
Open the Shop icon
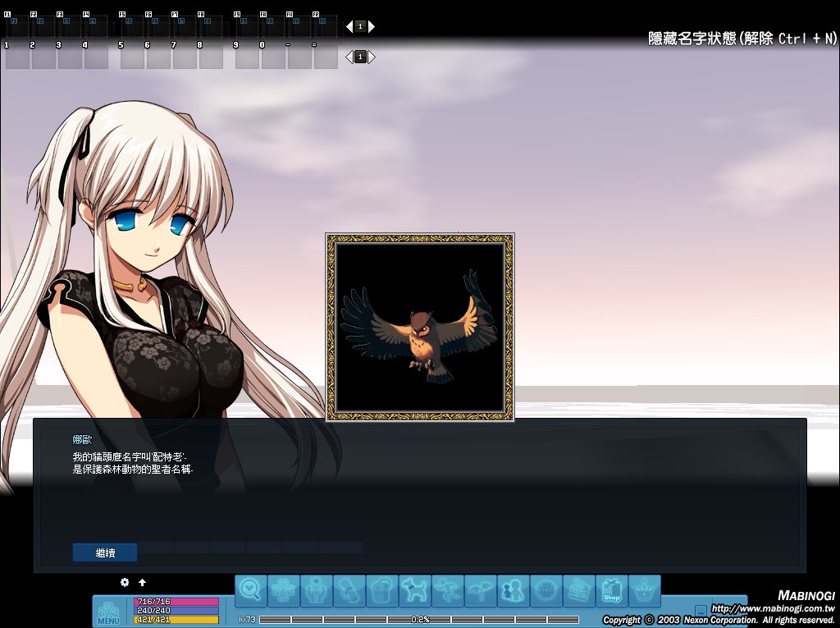click(612, 590)
